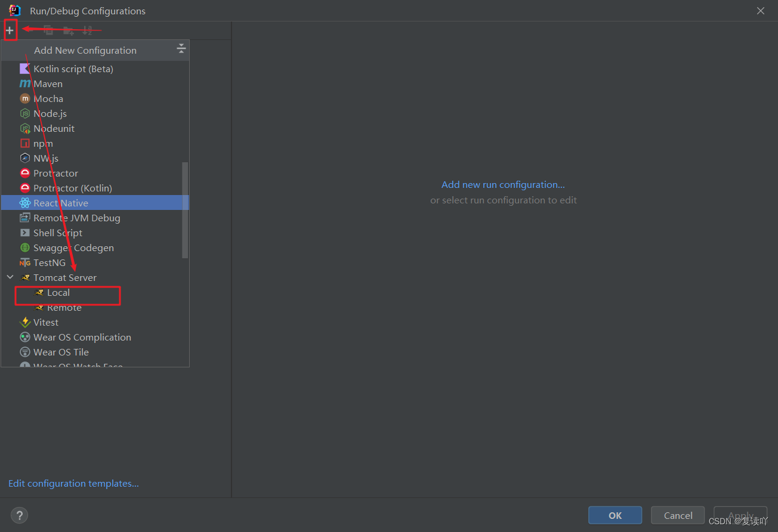The image size is (778, 532).
Task: Choose the Nodeunit configuration icon
Action: (24, 128)
